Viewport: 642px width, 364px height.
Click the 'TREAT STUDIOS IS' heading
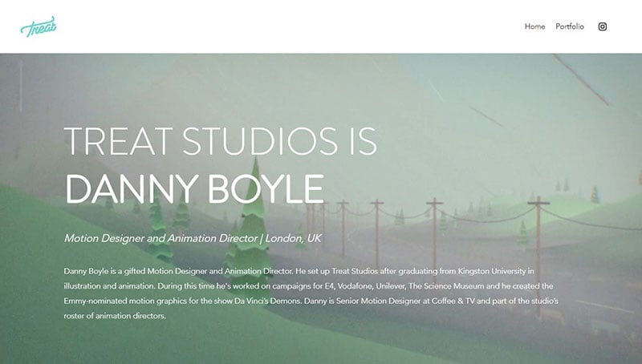[220, 141]
